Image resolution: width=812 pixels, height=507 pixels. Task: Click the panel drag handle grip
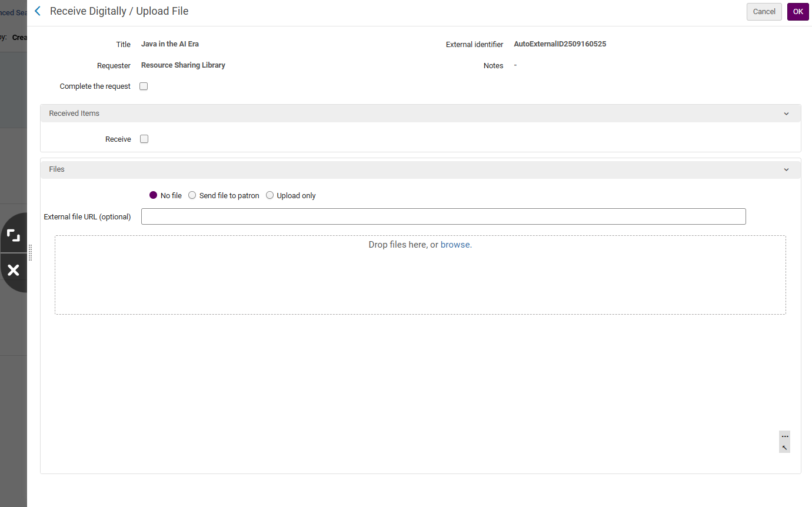tap(30, 253)
